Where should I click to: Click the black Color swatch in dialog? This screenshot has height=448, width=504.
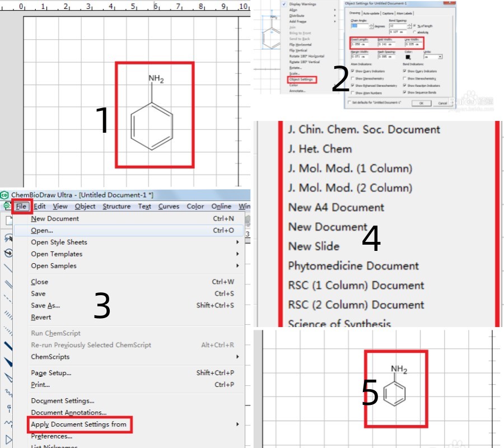pyautogui.click(x=408, y=57)
